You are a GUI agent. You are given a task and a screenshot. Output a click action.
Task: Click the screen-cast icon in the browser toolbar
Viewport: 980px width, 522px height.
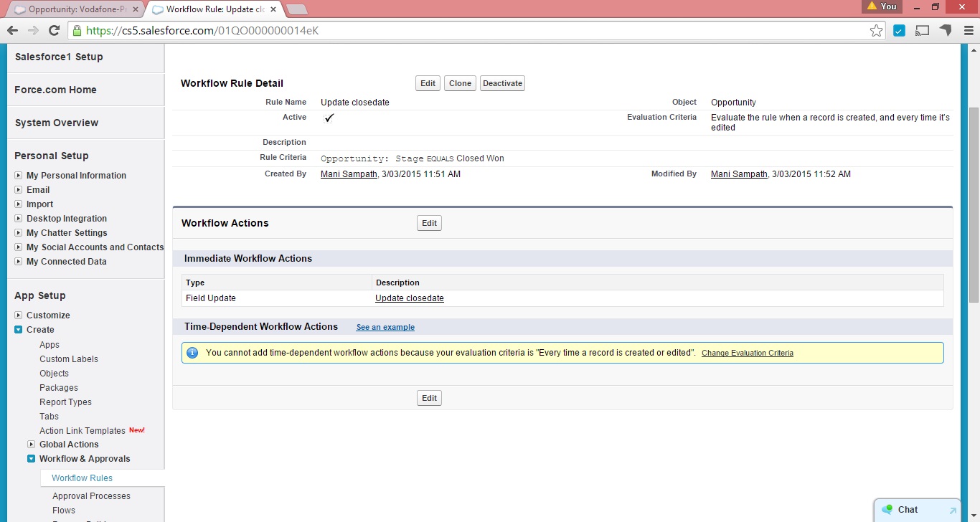922,31
